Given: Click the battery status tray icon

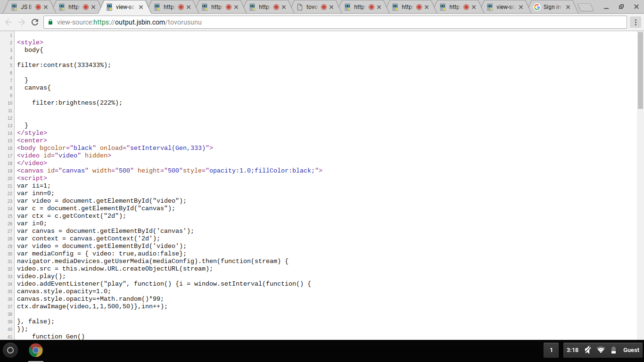Looking at the screenshot, I should click(613, 350).
